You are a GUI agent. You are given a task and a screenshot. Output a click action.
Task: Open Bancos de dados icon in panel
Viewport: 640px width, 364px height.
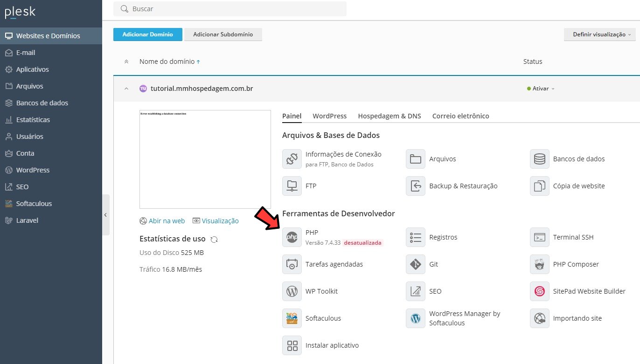[540, 159]
